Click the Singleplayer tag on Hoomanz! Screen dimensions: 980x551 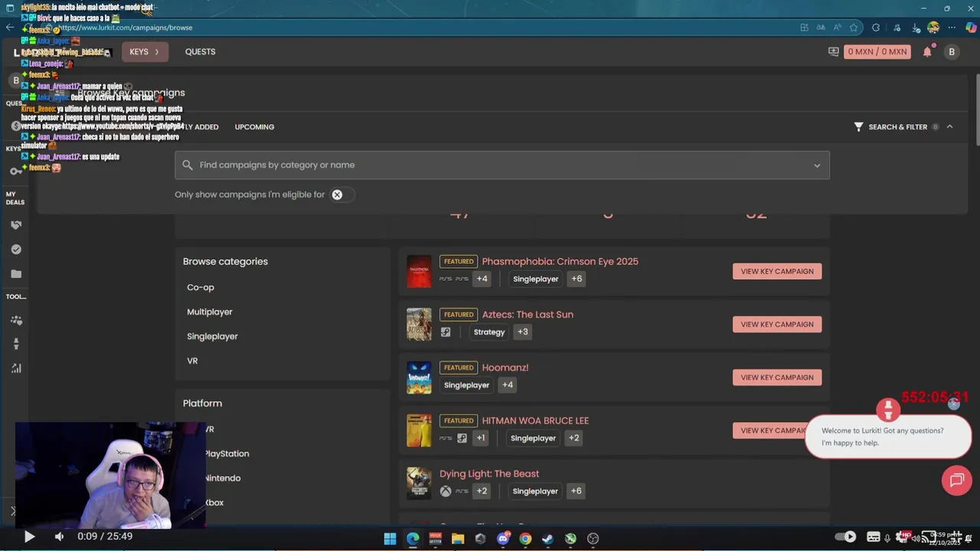(466, 385)
